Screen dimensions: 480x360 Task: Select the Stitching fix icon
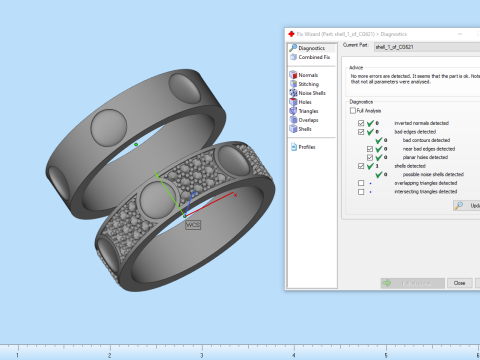coord(293,84)
